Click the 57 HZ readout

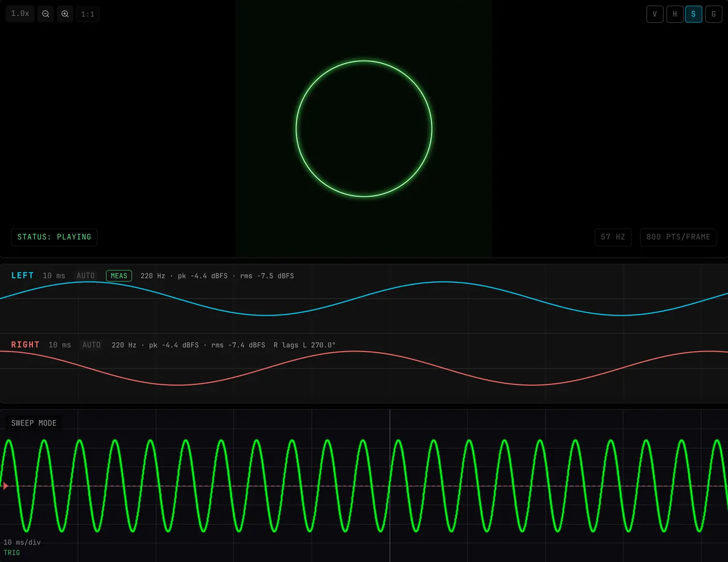point(613,237)
